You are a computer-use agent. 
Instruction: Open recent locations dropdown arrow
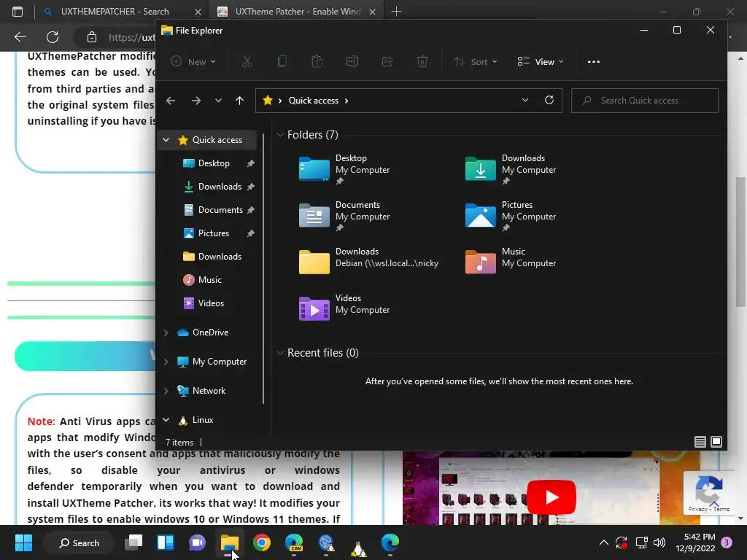(218, 101)
